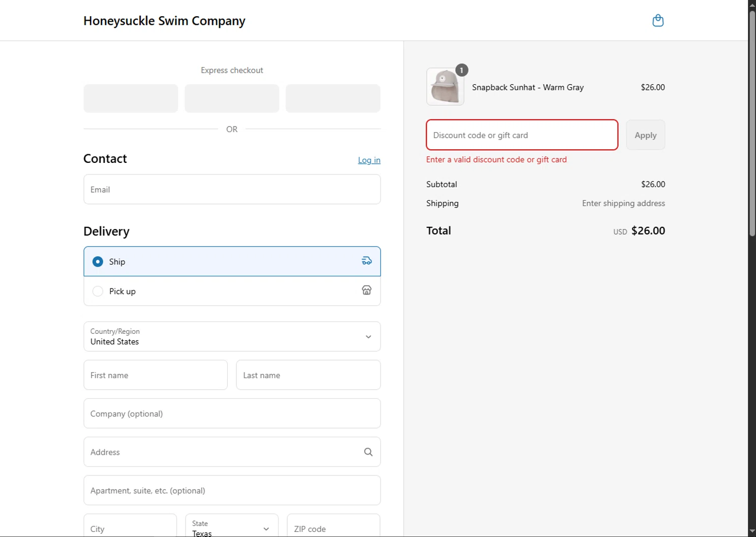Focus the First name field
This screenshot has height=537, width=756.
click(155, 375)
